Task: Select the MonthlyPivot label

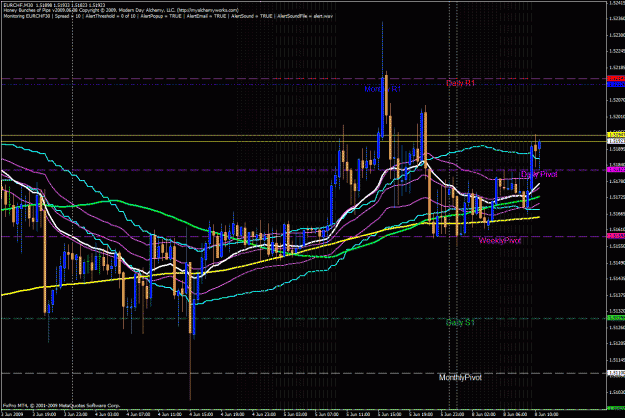Action: tap(460, 377)
